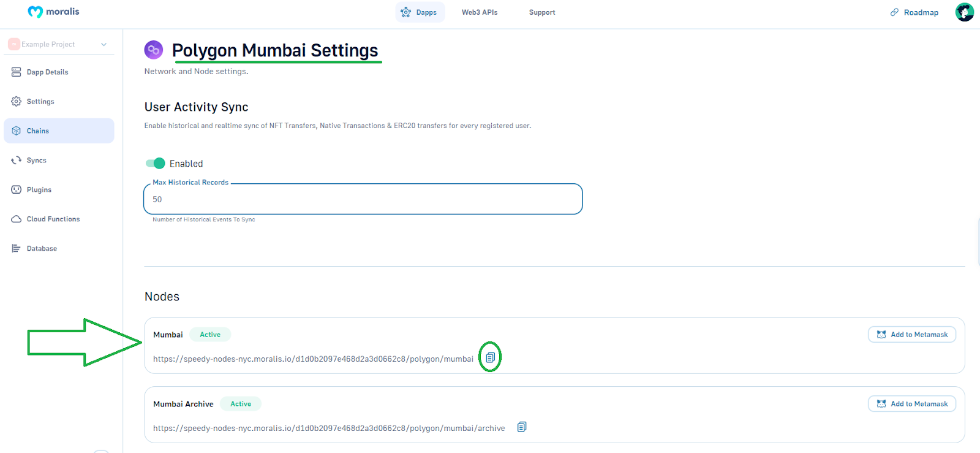Click the Mumbai Archive URL text
The height and width of the screenshot is (453, 980).
point(329,428)
